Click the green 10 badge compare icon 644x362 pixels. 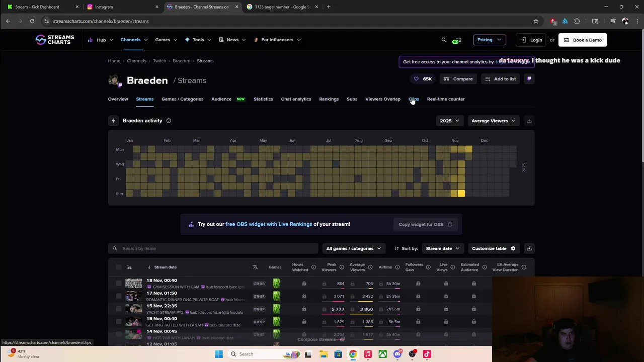457,40
